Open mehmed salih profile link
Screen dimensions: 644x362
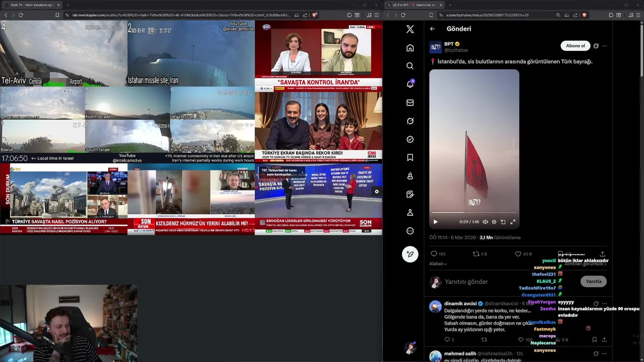(x=460, y=354)
